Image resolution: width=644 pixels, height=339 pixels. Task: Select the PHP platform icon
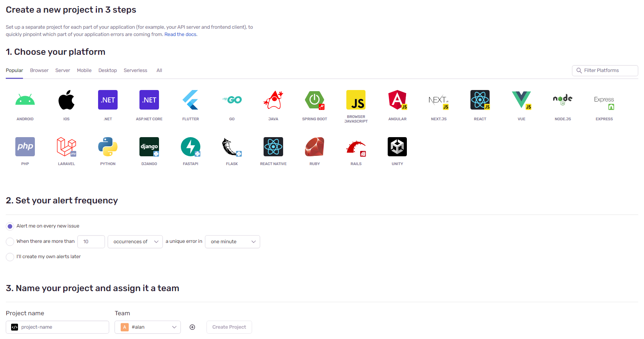tap(25, 147)
